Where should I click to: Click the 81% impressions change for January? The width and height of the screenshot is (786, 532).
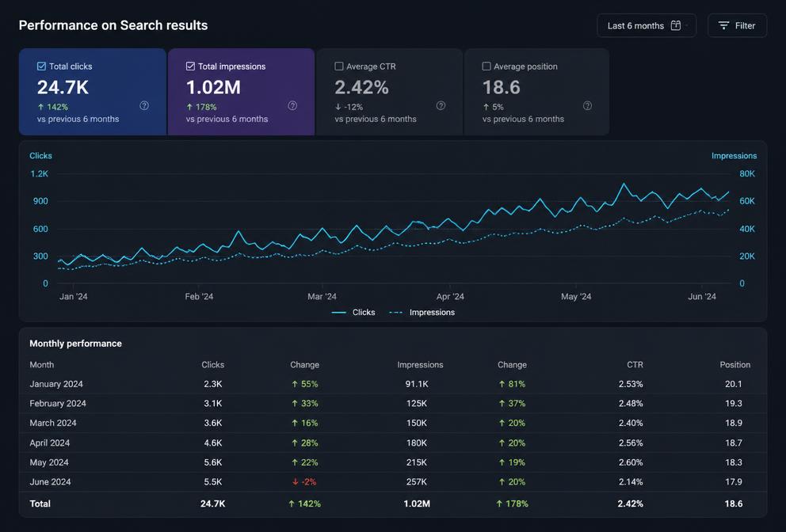point(512,384)
